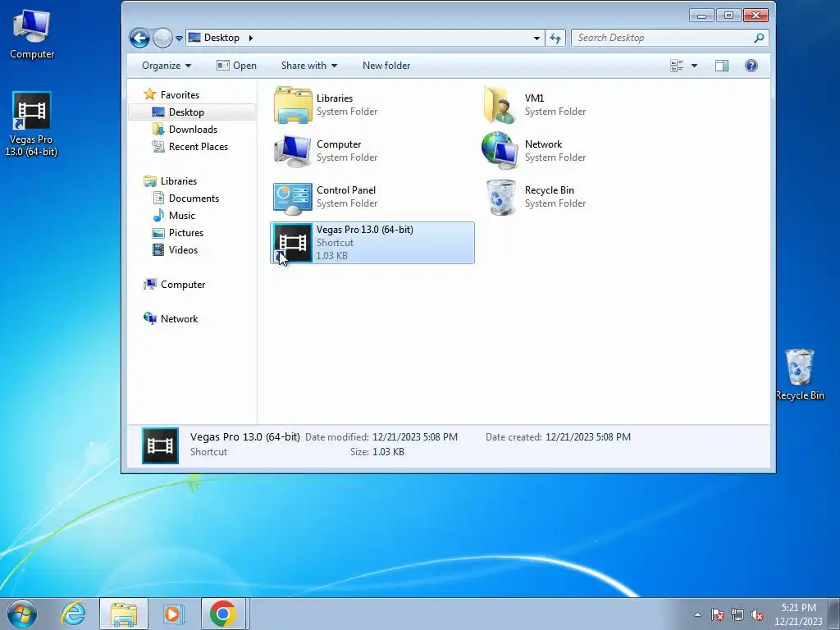Screen dimensions: 840x630
Task: Select the Recycle Bin on the desktop
Action: (x=800, y=374)
